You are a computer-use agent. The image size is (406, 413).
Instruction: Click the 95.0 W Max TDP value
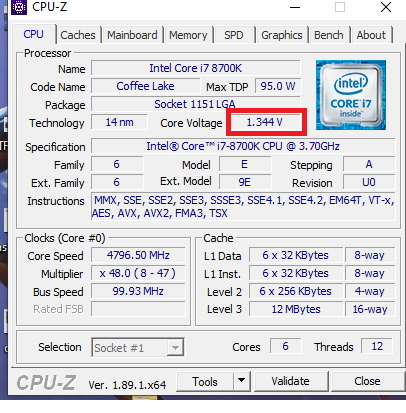click(278, 86)
